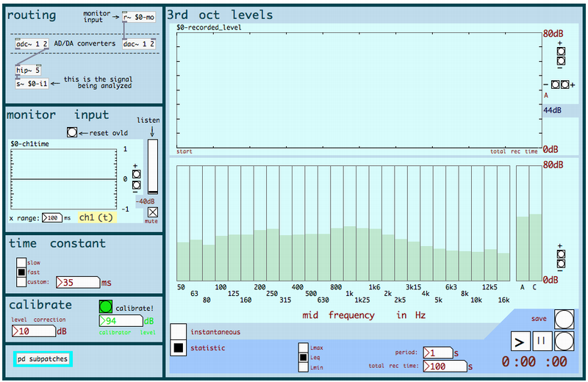
Task: Click the plus bang beside the third-octave bar graph
Action: coord(561,254)
